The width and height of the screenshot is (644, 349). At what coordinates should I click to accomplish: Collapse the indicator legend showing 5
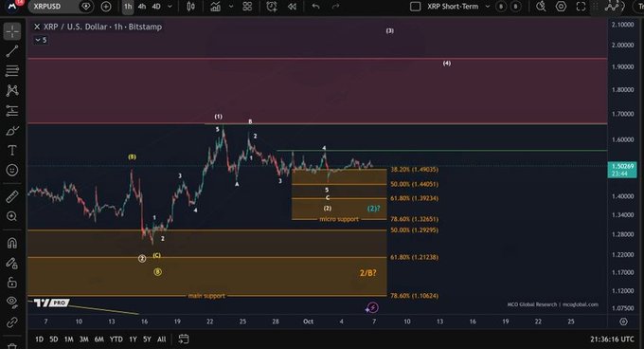coord(41,40)
